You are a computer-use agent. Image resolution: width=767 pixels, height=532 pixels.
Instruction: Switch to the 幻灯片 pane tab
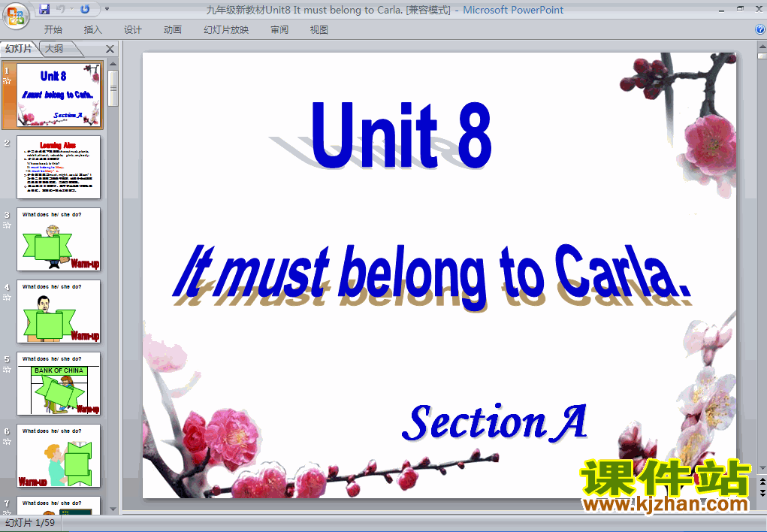19,48
